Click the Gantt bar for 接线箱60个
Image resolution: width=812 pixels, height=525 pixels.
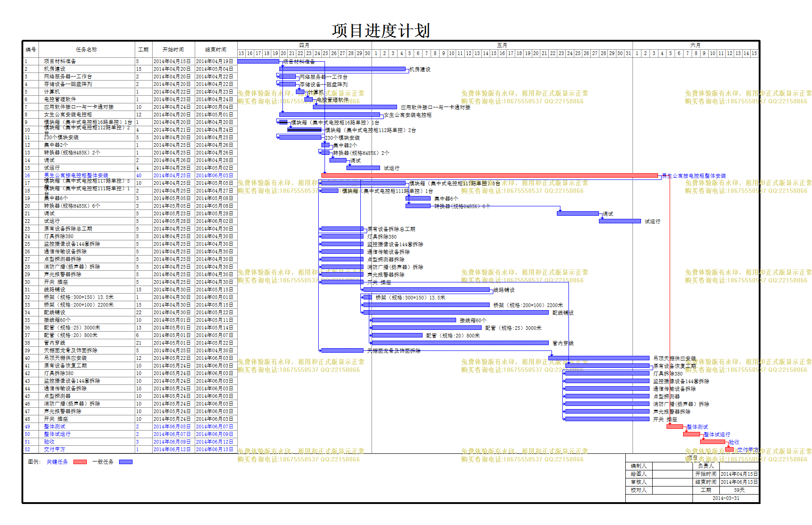[414, 320]
